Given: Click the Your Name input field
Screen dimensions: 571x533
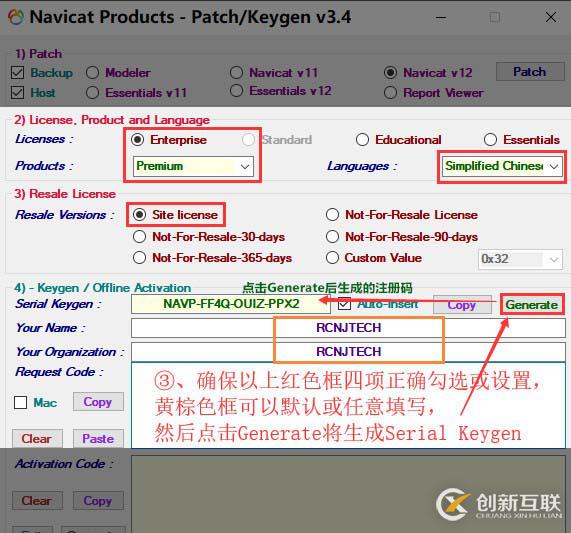Looking at the screenshot, I should (348, 328).
